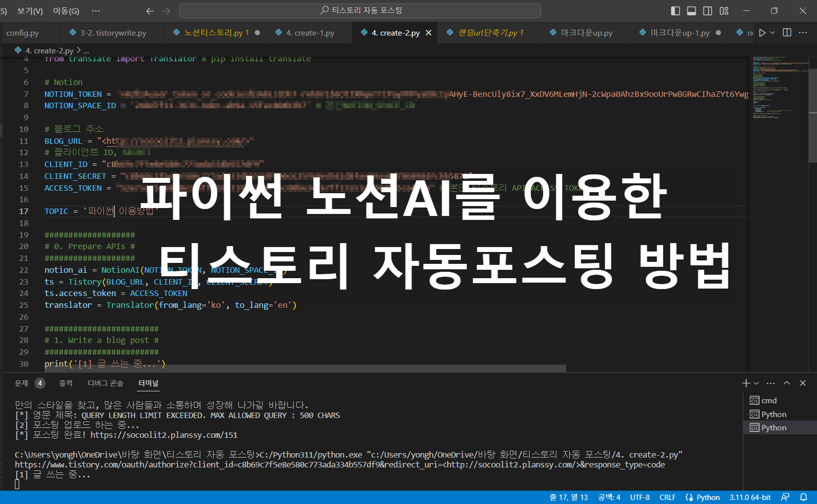Open the 이동(G) menu
Screen dimensions: 817x504
pos(66,11)
